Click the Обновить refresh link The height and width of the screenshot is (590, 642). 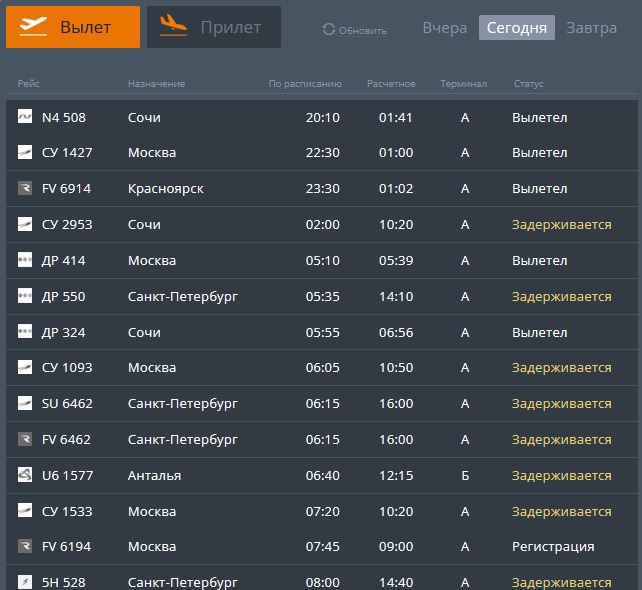(363, 31)
